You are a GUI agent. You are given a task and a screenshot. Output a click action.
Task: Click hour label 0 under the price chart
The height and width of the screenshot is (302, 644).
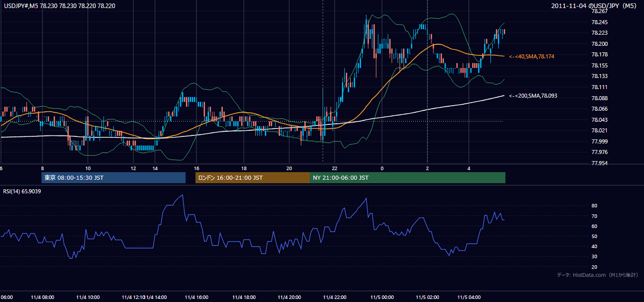[382, 168]
